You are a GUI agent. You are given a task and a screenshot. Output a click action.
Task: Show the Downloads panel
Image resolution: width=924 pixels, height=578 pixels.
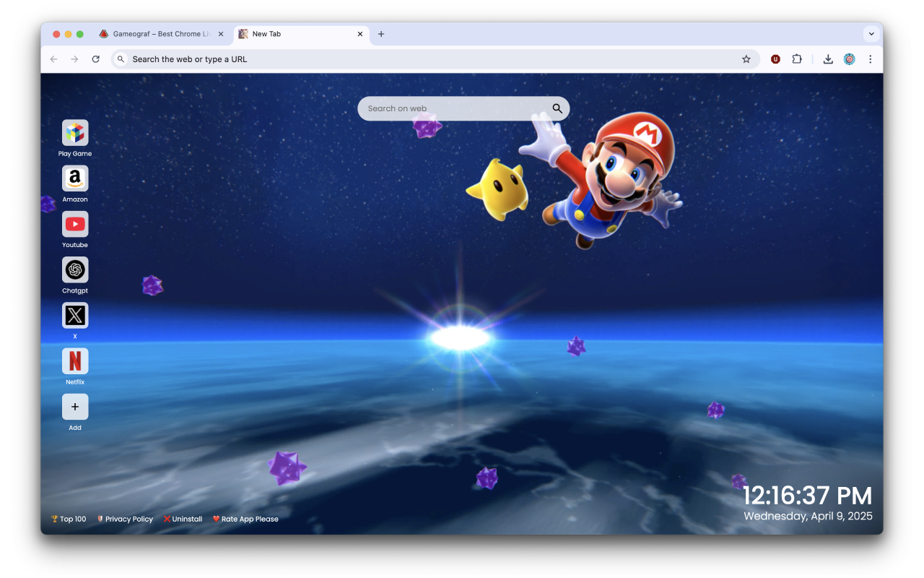pyautogui.click(x=828, y=59)
